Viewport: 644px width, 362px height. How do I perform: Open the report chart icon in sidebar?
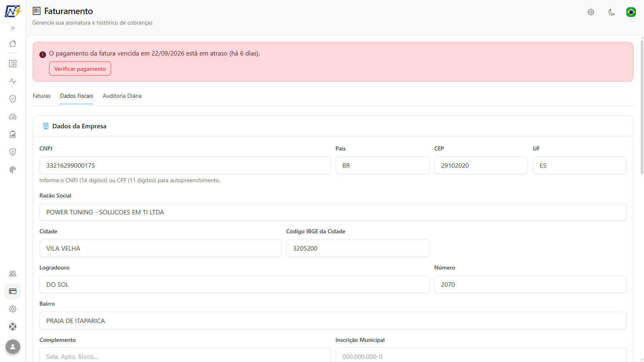(13, 134)
